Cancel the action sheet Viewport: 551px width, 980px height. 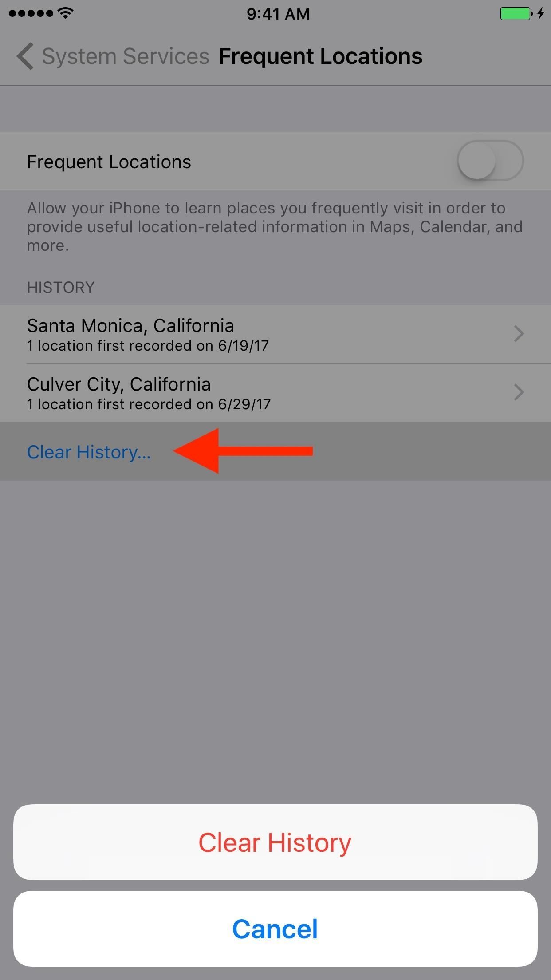(x=275, y=929)
